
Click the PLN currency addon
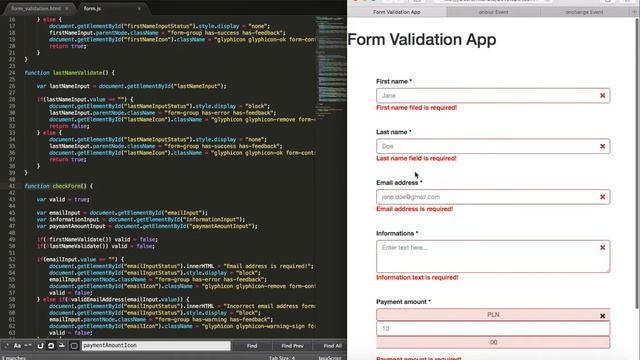(493, 315)
